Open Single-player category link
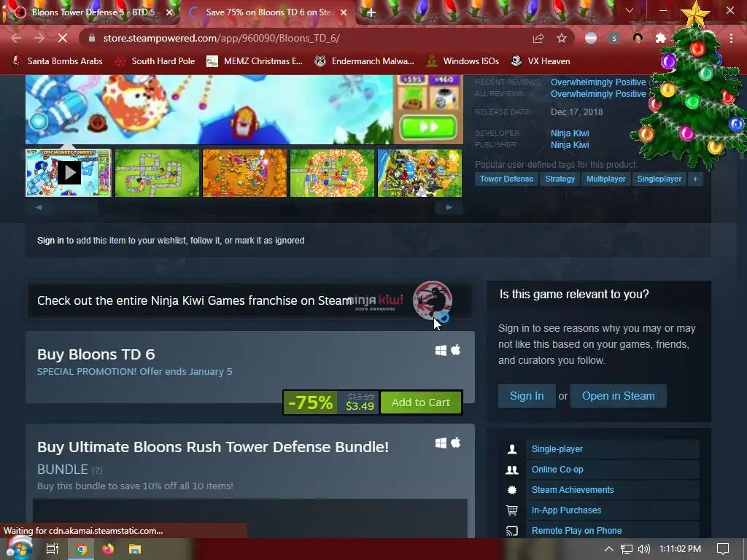The width and height of the screenshot is (747, 560). (557, 449)
